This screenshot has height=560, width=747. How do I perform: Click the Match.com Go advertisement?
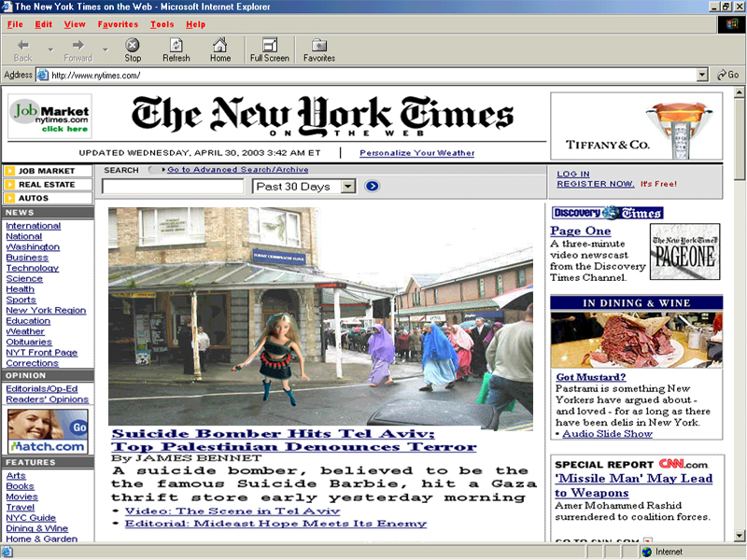pos(48,431)
